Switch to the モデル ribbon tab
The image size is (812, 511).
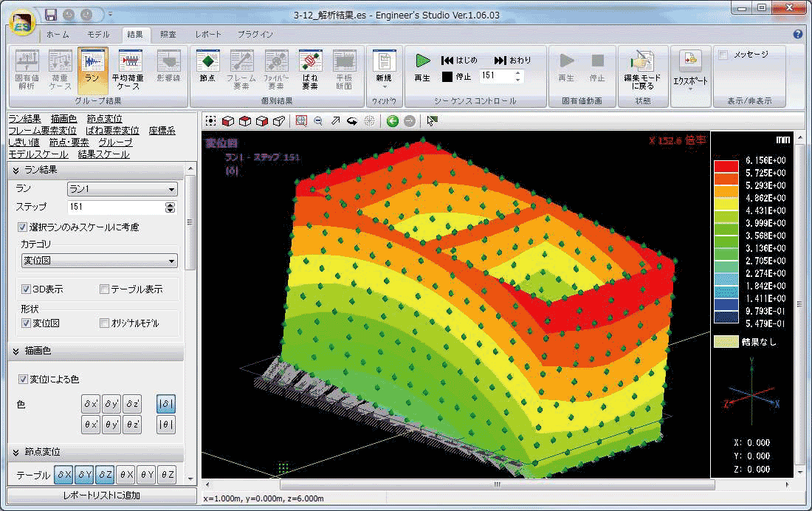tap(98, 35)
